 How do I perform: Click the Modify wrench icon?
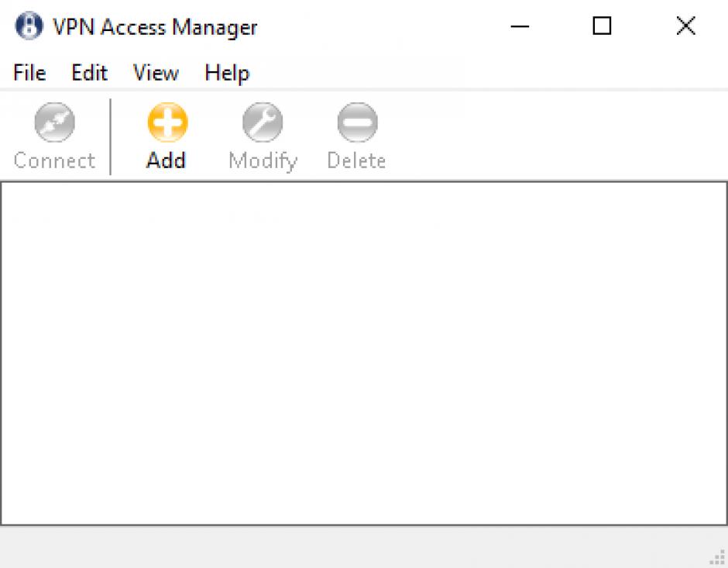click(263, 123)
